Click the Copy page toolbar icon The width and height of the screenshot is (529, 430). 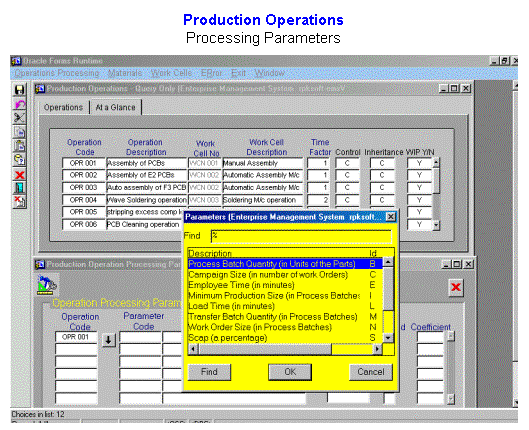19,132
